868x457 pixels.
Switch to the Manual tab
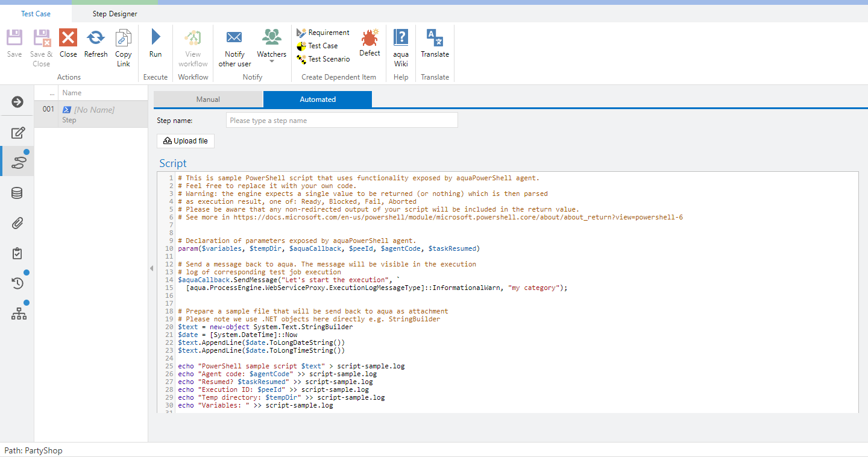tap(208, 99)
